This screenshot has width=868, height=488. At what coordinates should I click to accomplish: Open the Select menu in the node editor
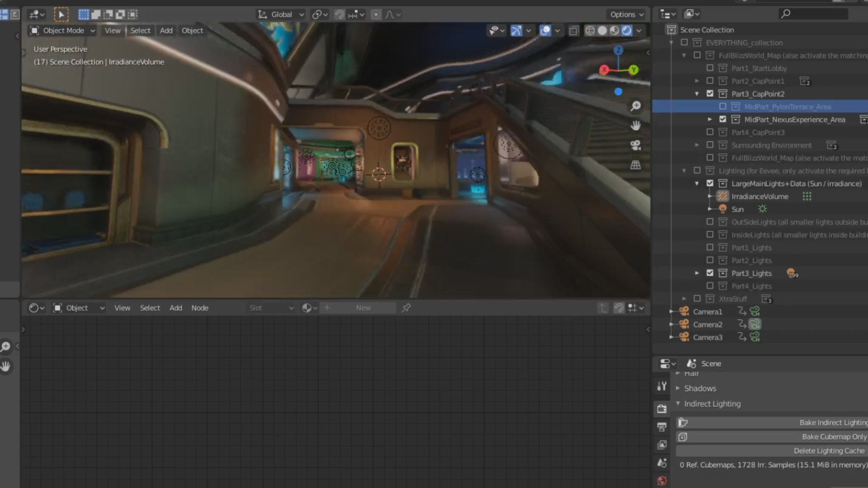(x=150, y=308)
